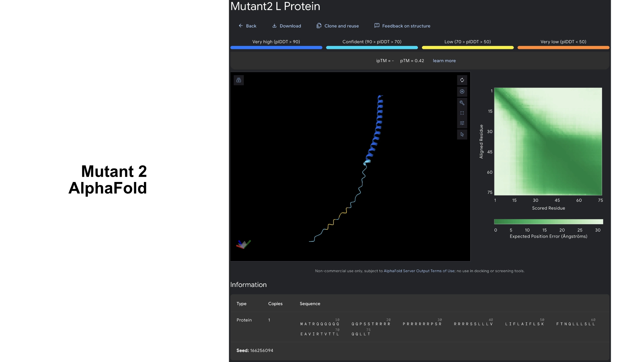Open the viewer wrench settings
644x362 pixels.
462,103
